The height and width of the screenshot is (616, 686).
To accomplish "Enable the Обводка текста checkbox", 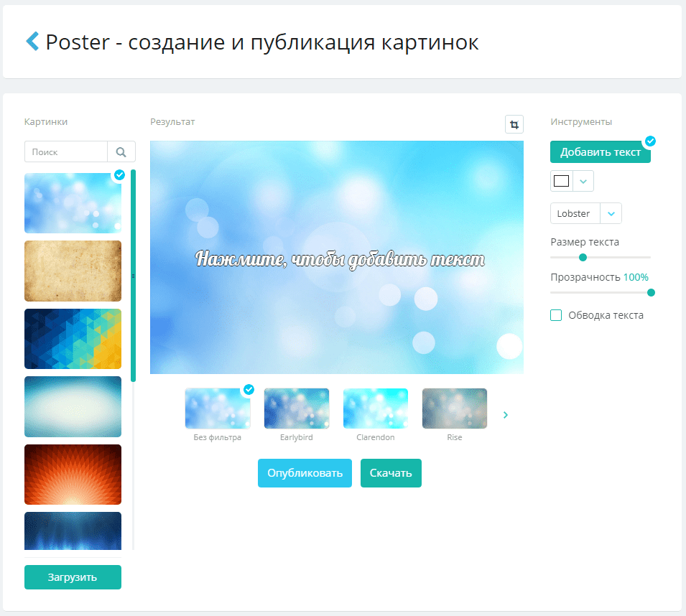I will [x=556, y=315].
